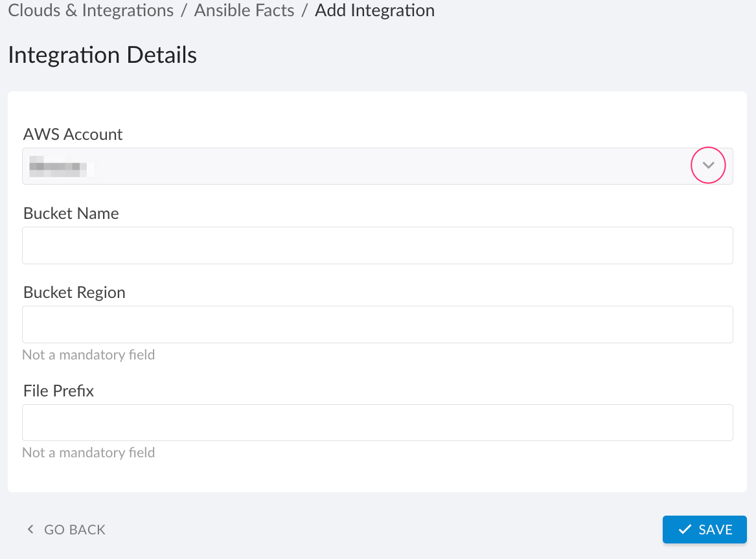Click the Bucket Name label

point(71,213)
